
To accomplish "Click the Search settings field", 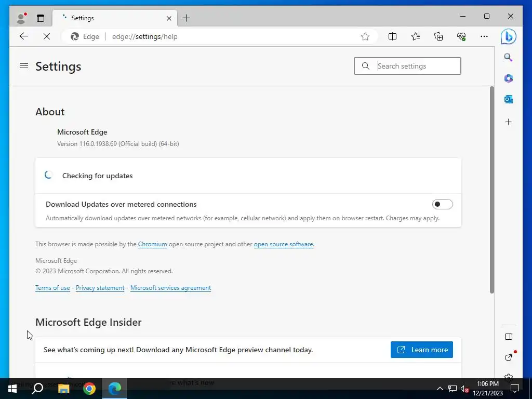I will click(x=407, y=66).
